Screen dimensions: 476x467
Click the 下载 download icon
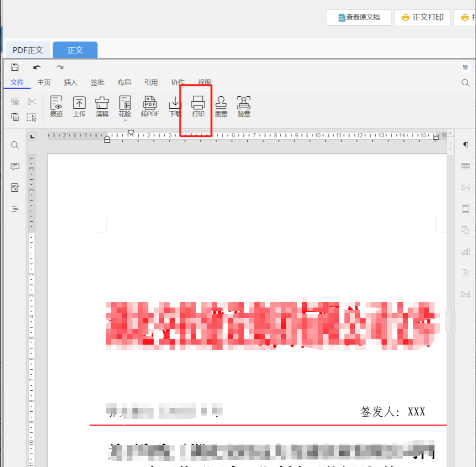174,106
